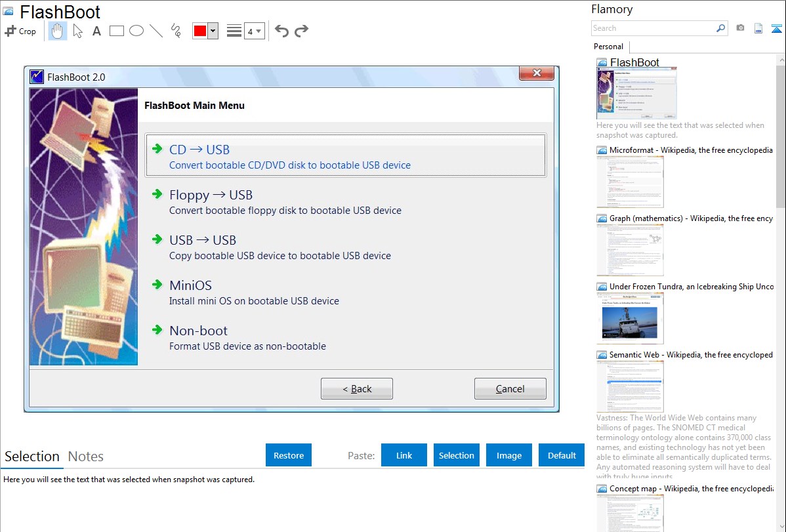
Task: Switch to the Selection tab
Action: click(x=32, y=457)
